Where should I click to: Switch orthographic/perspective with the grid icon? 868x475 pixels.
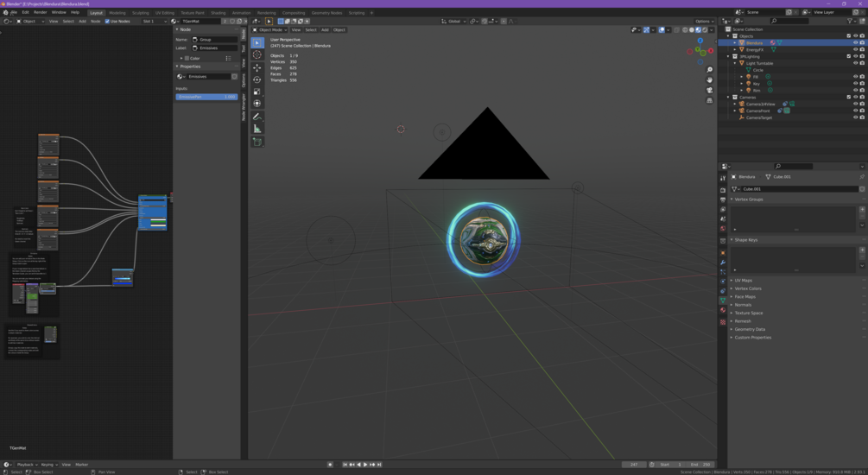click(x=709, y=100)
